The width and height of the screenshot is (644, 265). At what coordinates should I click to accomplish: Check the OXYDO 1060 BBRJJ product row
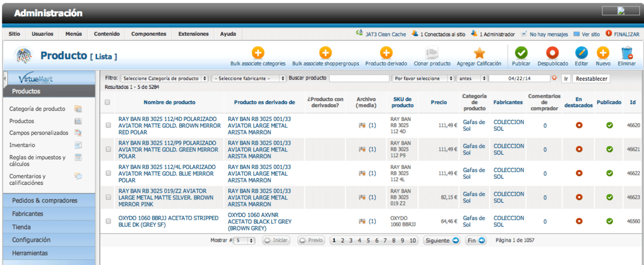pos(108,221)
